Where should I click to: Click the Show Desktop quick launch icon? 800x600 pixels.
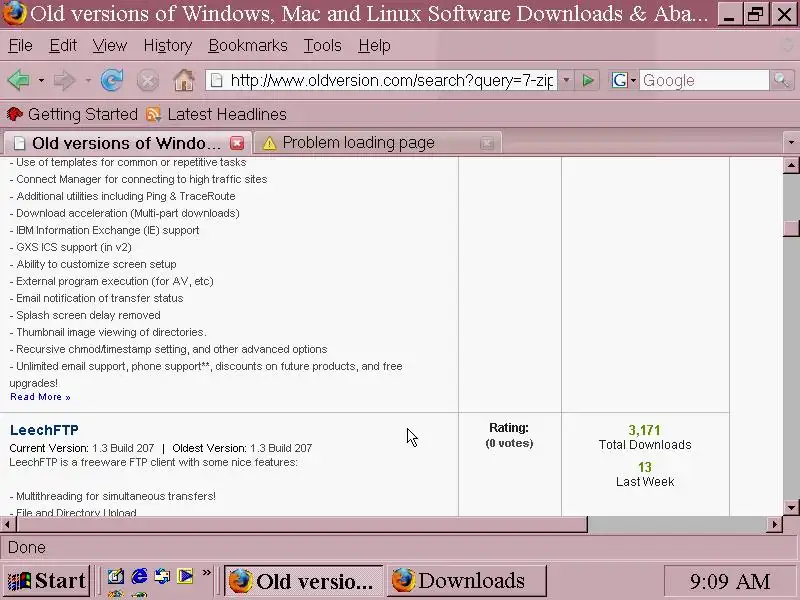click(x=115, y=577)
